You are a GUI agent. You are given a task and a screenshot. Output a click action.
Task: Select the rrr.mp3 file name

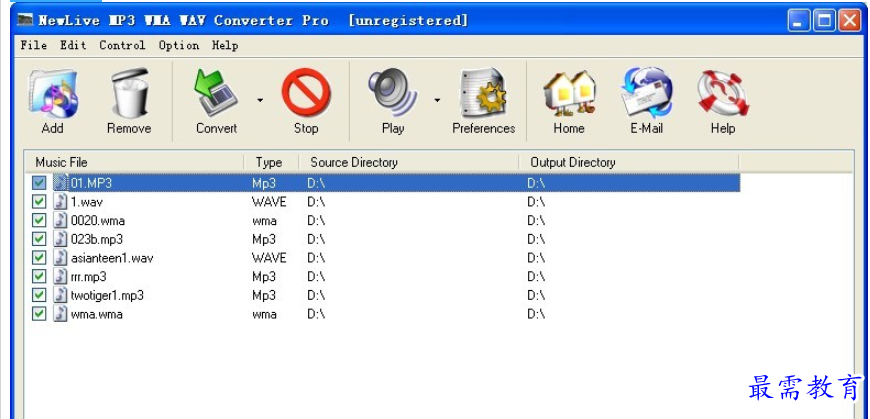(x=89, y=276)
